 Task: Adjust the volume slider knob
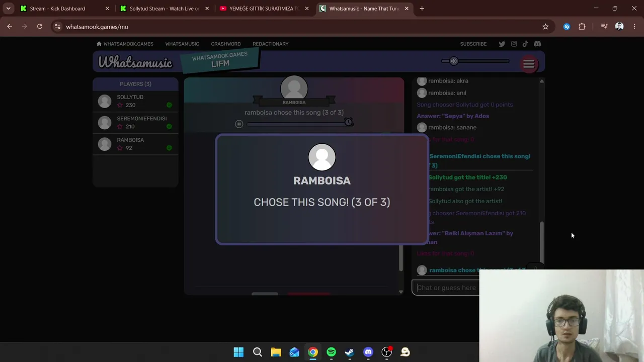coord(453,61)
